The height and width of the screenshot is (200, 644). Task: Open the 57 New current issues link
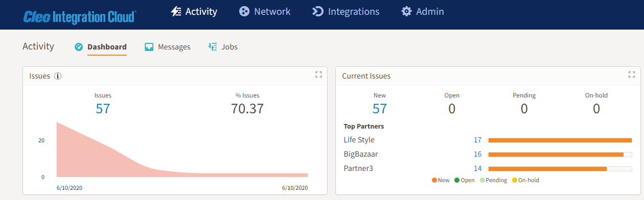380,109
